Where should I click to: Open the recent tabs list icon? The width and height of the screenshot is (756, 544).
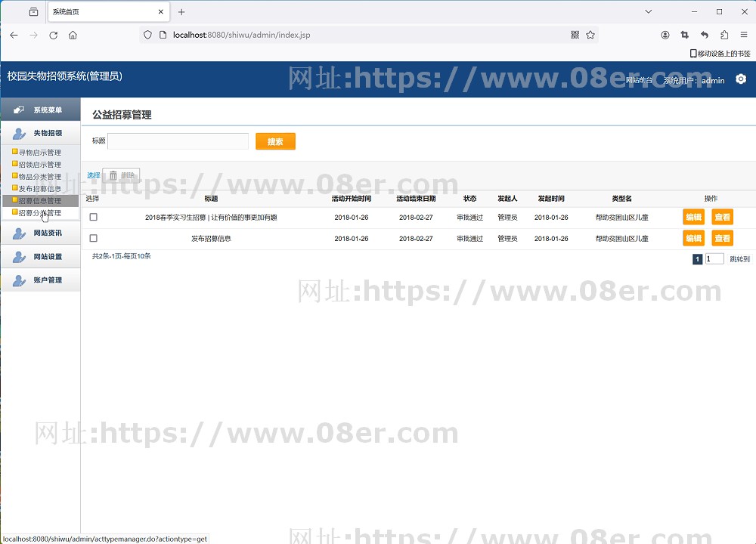pyautogui.click(x=33, y=12)
